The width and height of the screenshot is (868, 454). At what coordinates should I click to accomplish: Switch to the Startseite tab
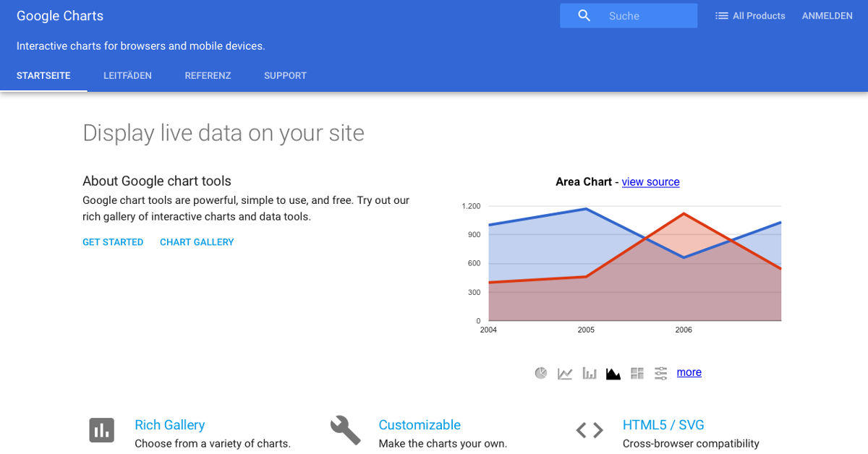pyautogui.click(x=43, y=75)
